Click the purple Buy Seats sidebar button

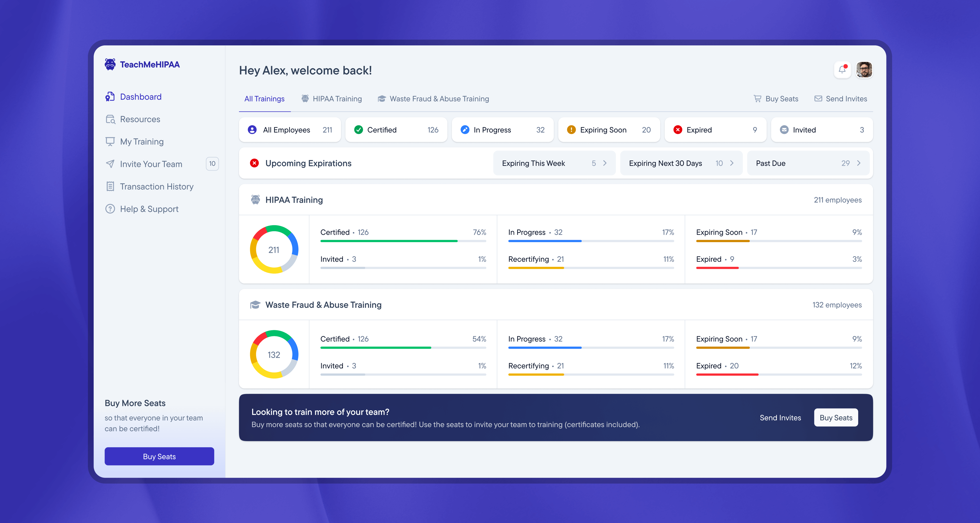point(159,456)
